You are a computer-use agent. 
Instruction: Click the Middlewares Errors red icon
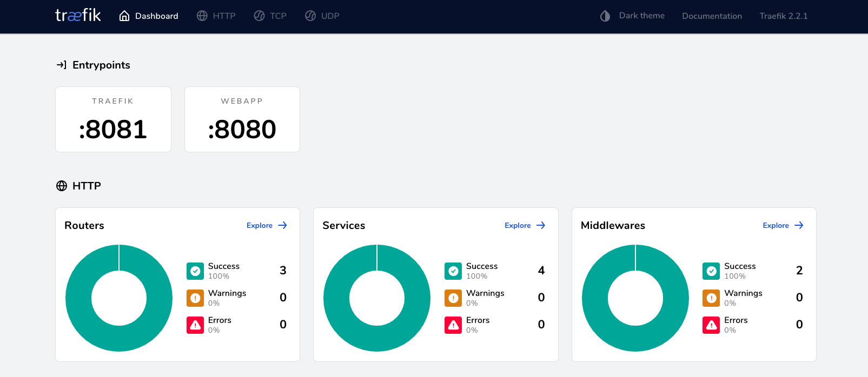[x=711, y=325]
